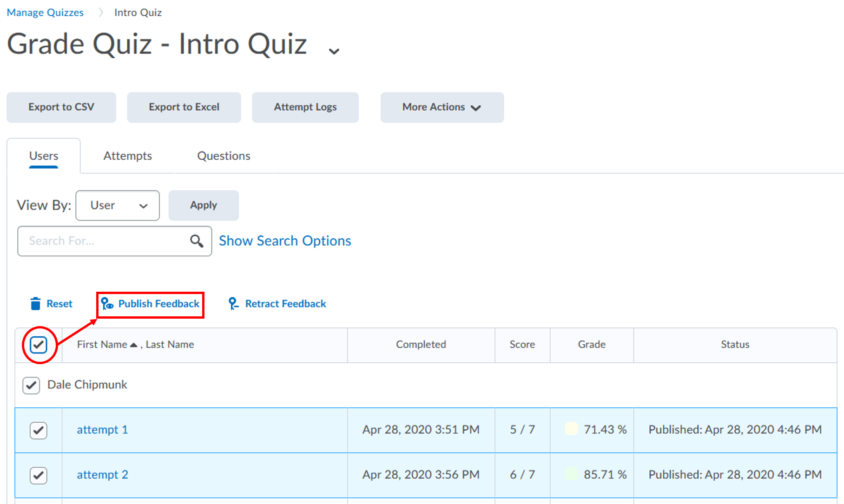Open the Manage Quizzes breadcrumb link

[45, 12]
